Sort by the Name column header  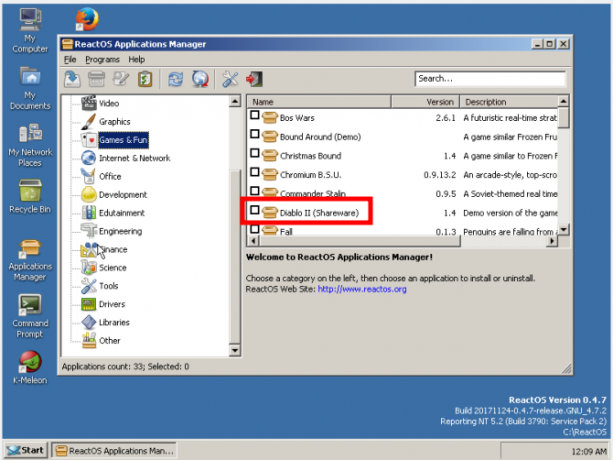coord(319,102)
